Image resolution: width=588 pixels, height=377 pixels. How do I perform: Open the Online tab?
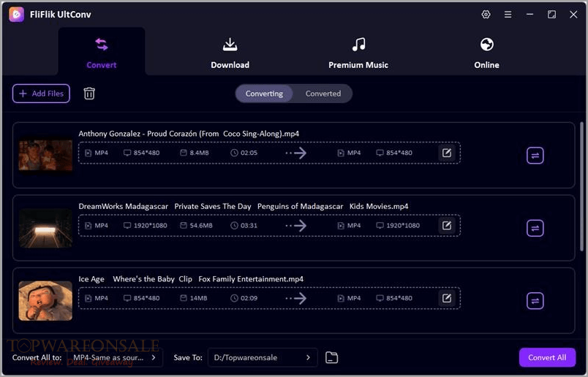coord(486,53)
